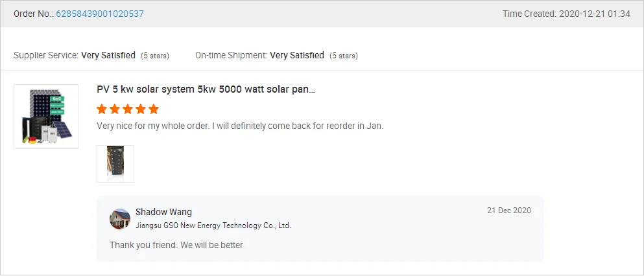Click the second orange rating star
The image size is (644, 276).
[115, 109]
